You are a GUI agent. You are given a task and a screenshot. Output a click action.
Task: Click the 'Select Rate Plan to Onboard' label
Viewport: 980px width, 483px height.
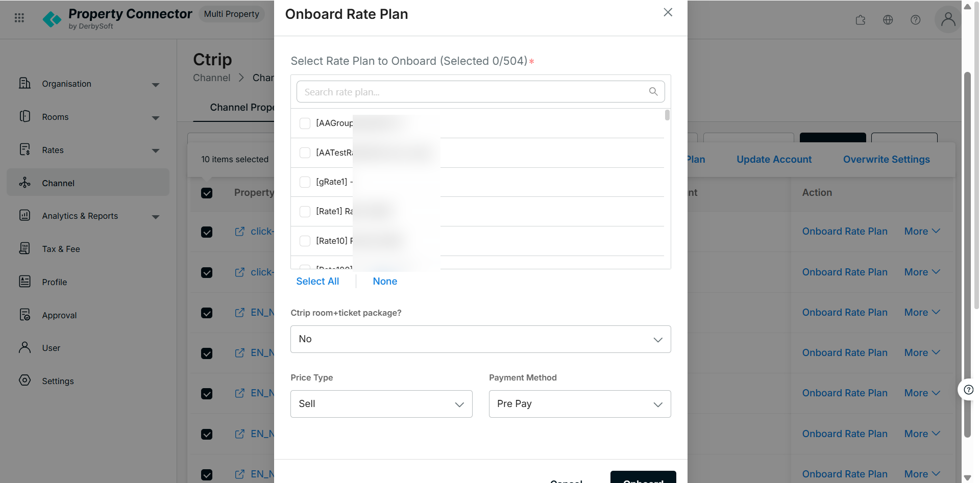click(409, 61)
